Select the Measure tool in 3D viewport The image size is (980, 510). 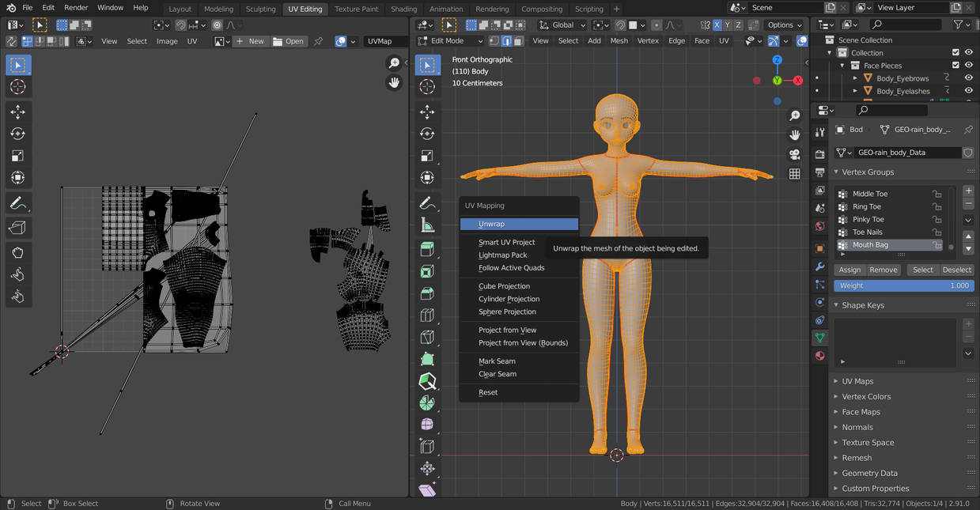[428, 225]
